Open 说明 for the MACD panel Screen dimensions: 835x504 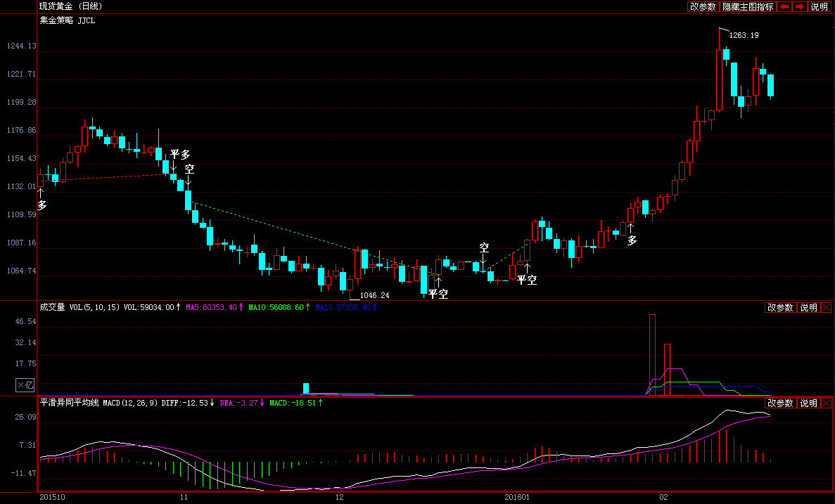[x=808, y=403]
